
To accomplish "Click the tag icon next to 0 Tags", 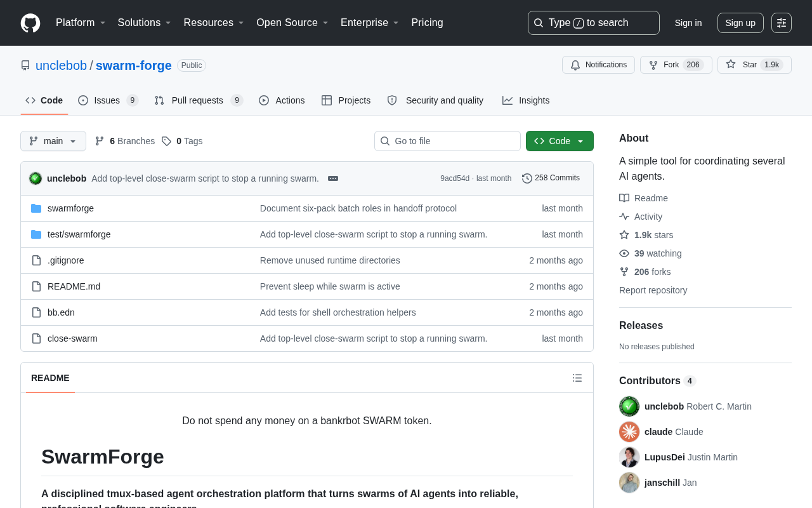I will click(166, 141).
